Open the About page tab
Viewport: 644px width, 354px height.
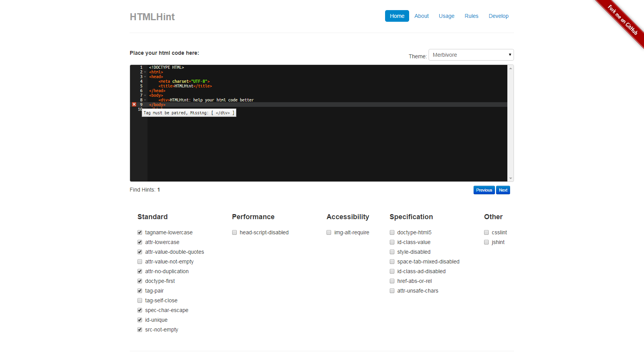point(421,16)
